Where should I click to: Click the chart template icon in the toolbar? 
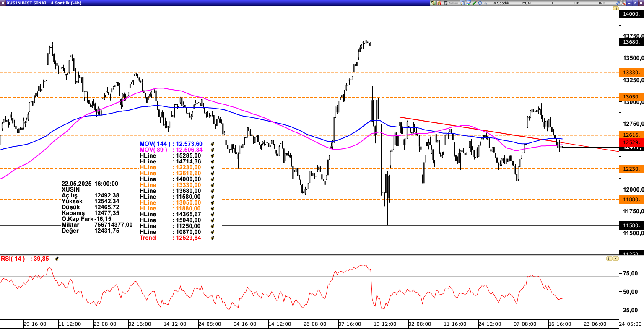coord(468,3)
